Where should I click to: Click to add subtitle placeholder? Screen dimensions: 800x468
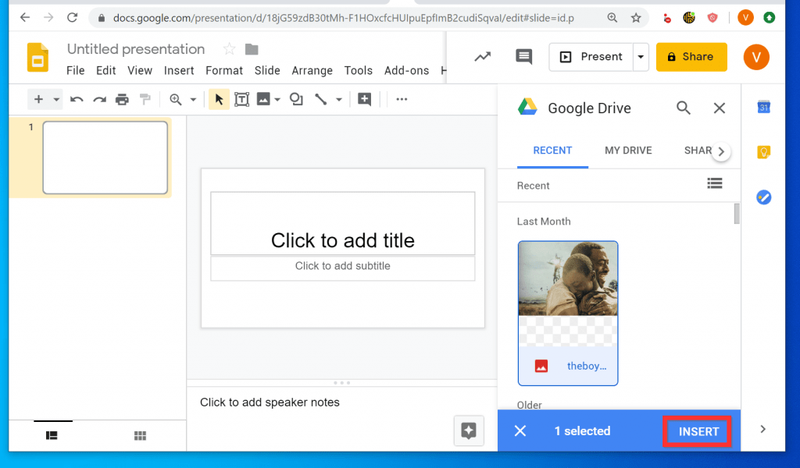point(342,266)
